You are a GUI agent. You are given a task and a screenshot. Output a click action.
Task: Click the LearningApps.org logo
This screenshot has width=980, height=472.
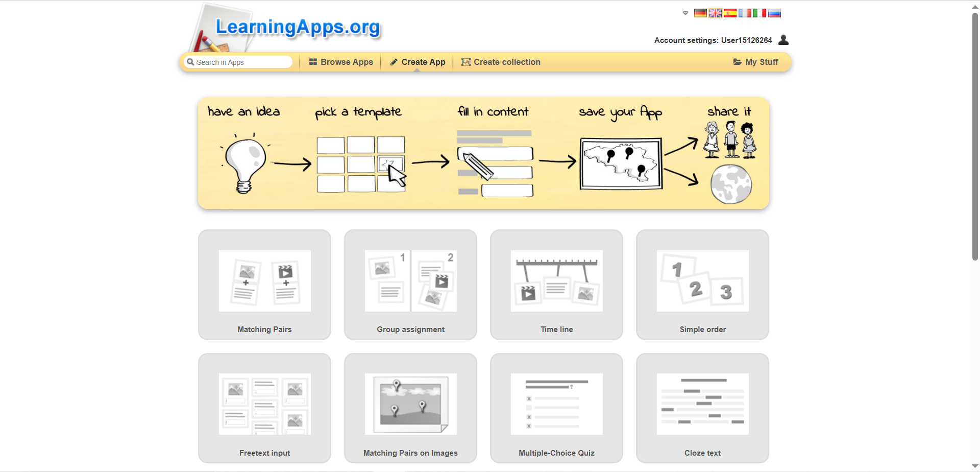[x=298, y=28]
